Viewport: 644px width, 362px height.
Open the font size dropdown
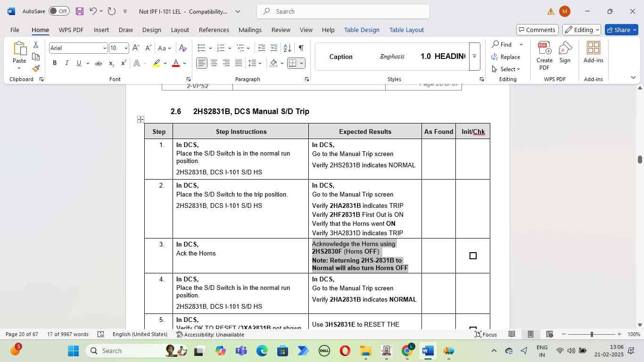click(x=125, y=48)
